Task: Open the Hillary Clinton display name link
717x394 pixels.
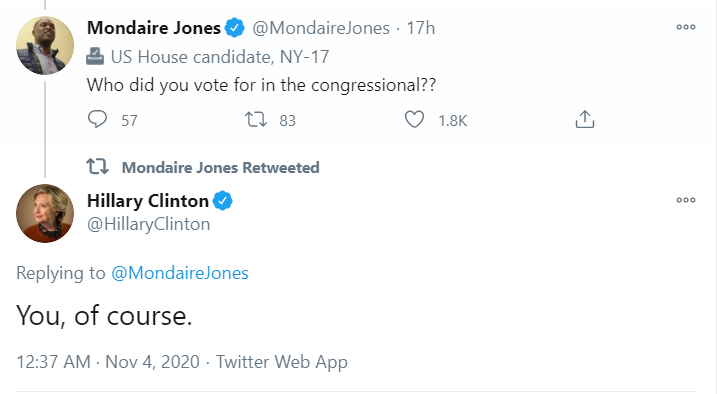Action: pos(148,201)
